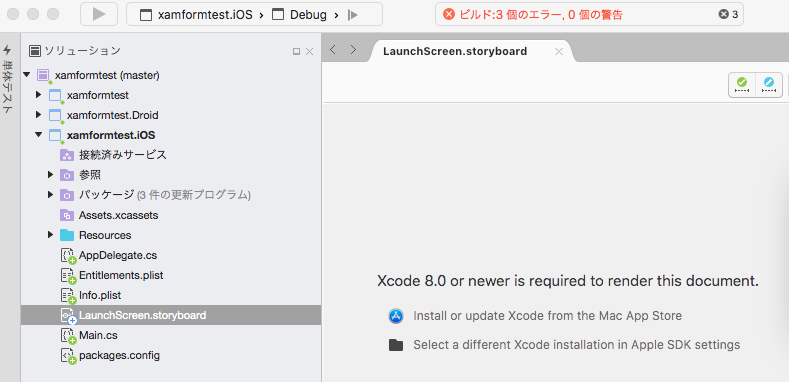
Task: Open the 単体テスト side tab
Action: tap(7, 87)
